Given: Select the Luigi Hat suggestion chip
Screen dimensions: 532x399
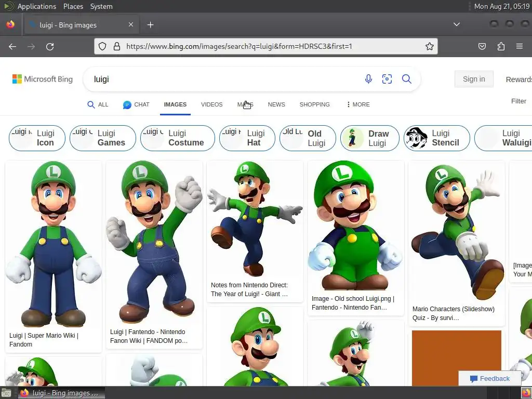Looking at the screenshot, I should [x=247, y=138].
